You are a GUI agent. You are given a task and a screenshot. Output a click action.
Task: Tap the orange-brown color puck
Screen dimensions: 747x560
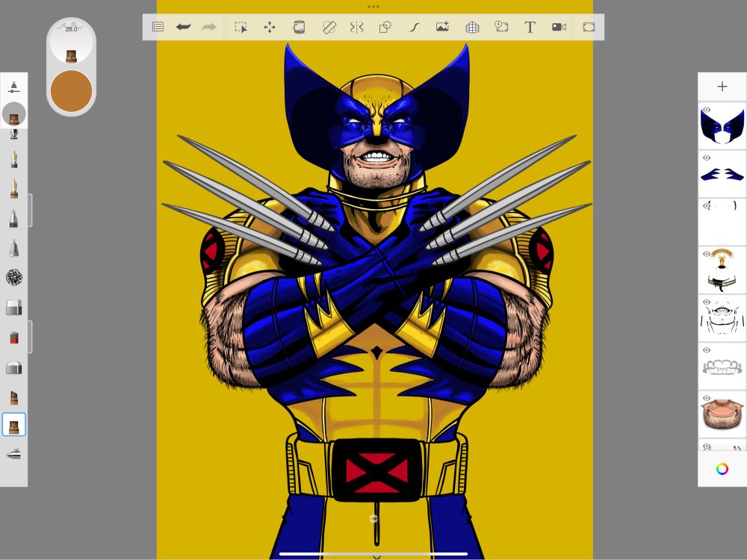[71, 91]
